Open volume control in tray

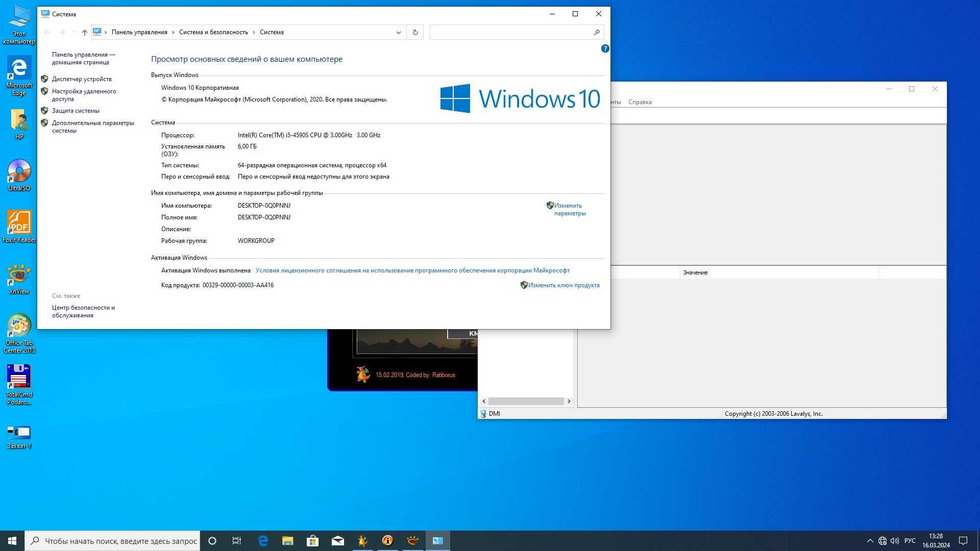(894, 541)
